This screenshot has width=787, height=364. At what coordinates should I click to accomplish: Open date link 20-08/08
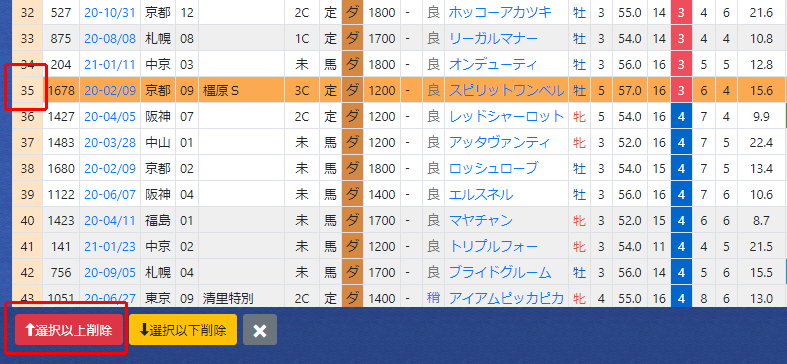110,38
